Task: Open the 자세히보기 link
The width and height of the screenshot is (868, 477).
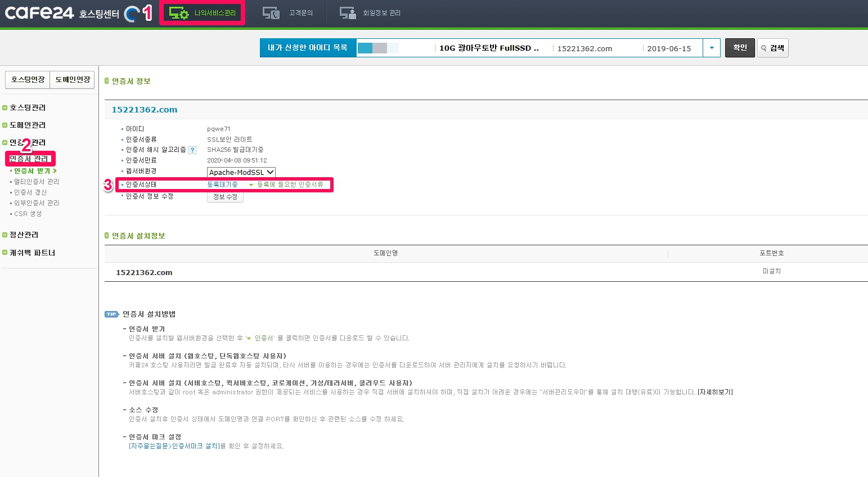Action: click(x=715, y=392)
